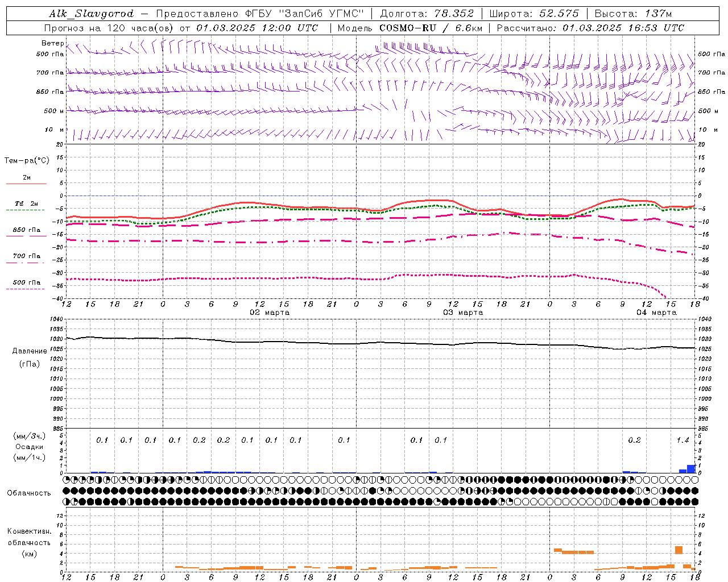Click the green dashed Td 2м legend line
728x582 pixels.
(x=25, y=210)
